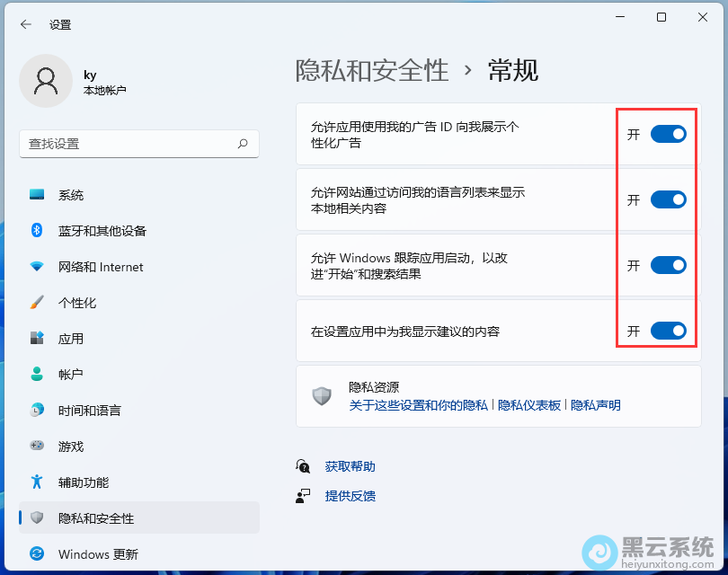Click the 获取帮助 link

tap(351, 466)
